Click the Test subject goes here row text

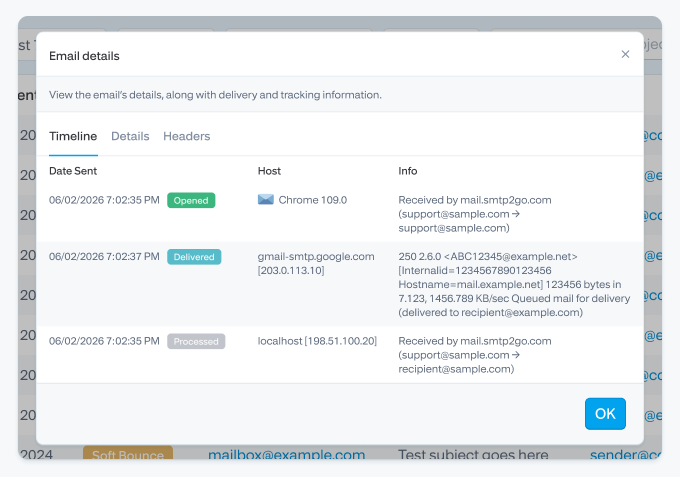(x=473, y=454)
